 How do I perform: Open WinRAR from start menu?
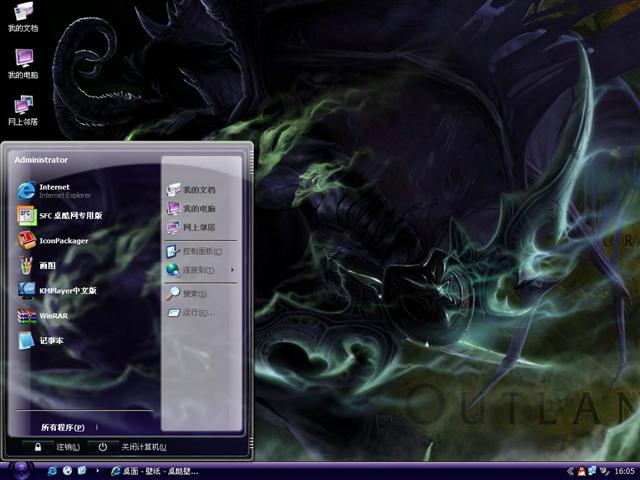coord(43,316)
